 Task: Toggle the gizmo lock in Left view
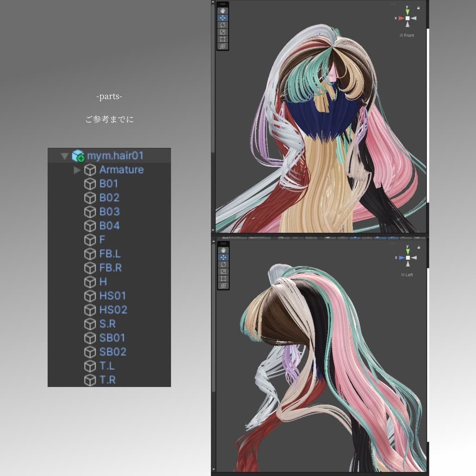(x=419, y=247)
